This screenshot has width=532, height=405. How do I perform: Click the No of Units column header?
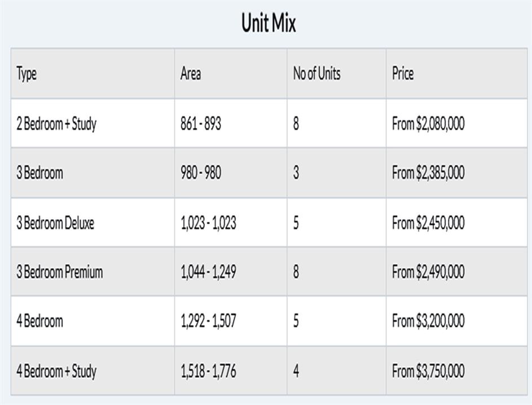pos(316,73)
